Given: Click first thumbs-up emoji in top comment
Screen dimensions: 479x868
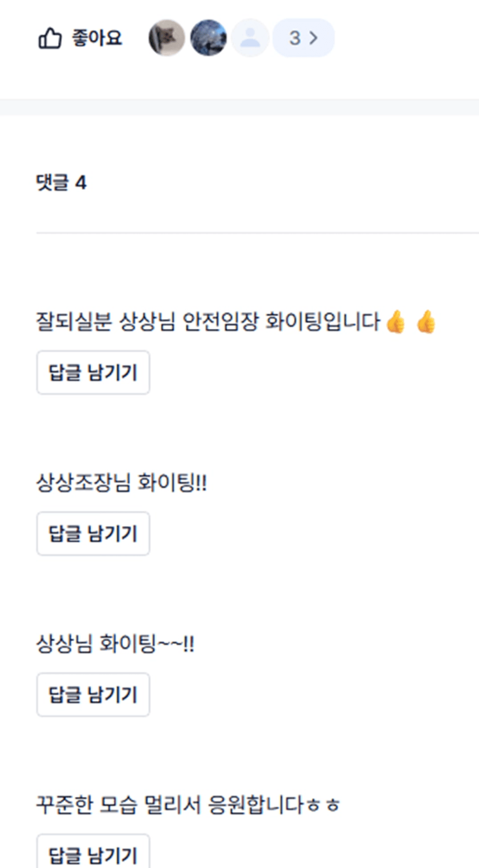Looking at the screenshot, I should (396, 322).
